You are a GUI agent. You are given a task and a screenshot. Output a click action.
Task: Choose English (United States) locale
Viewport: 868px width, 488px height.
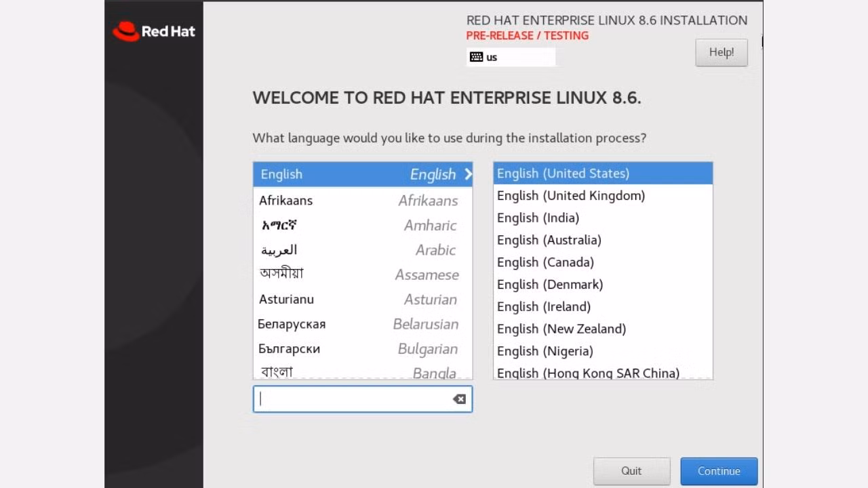pos(603,174)
